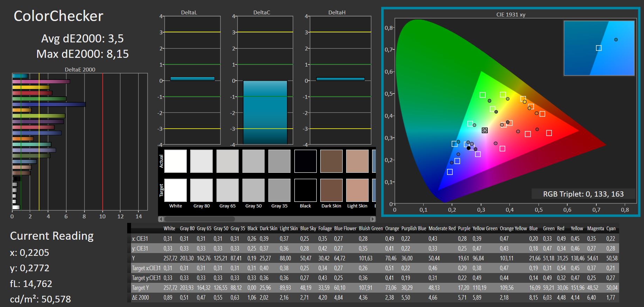This screenshot has width=644, height=307.
Task: Select the White actual color swatch
Action: coord(175,161)
